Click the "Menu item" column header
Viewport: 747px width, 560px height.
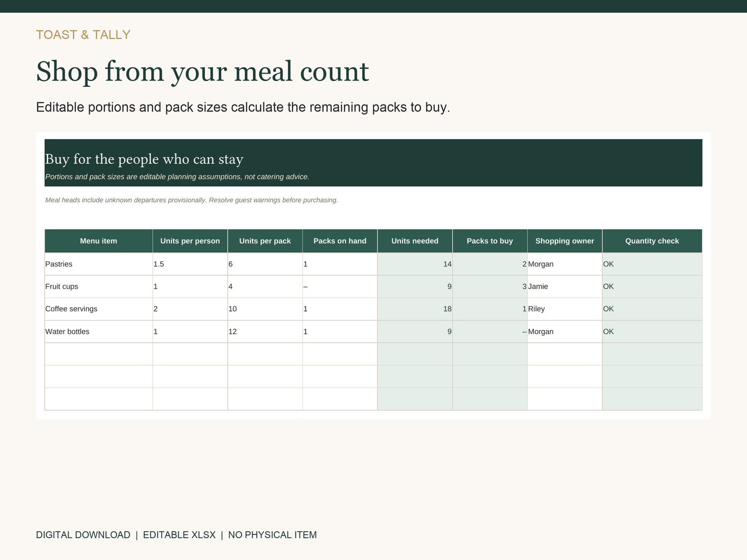tap(99, 241)
